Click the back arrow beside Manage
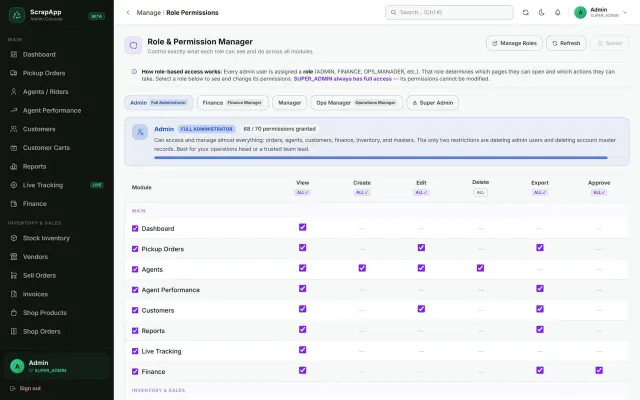This screenshot has width=640, height=400. (128, 13)
